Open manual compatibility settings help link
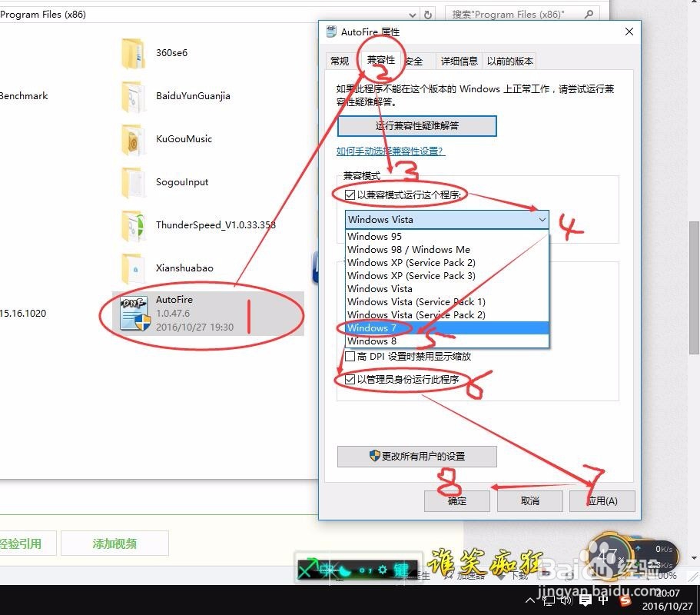 390,151
